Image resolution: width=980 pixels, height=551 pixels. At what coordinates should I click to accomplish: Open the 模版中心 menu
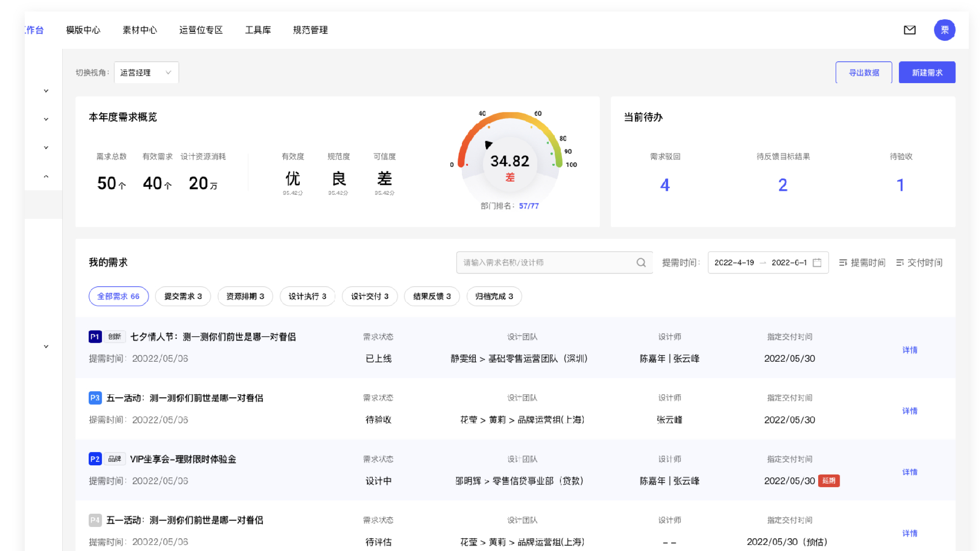click(83, 30)
